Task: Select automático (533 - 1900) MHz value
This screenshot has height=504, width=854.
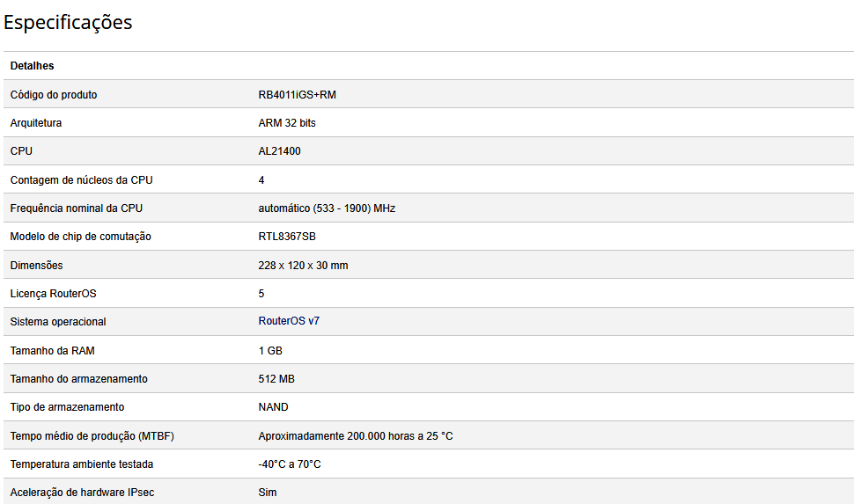Action: click(327, 208)
